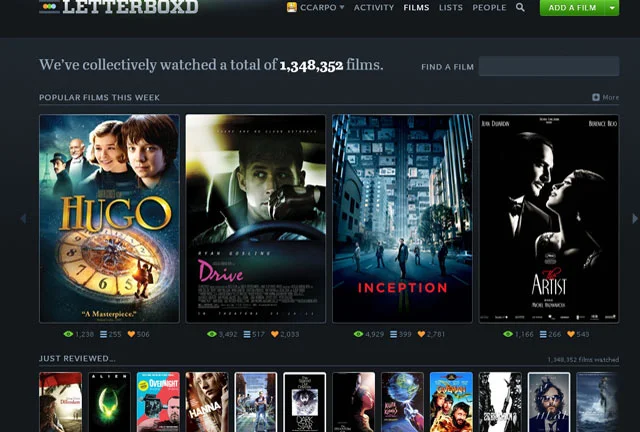640x432 pixels.
Task: Go to the Films section
Action: (416, 7)
